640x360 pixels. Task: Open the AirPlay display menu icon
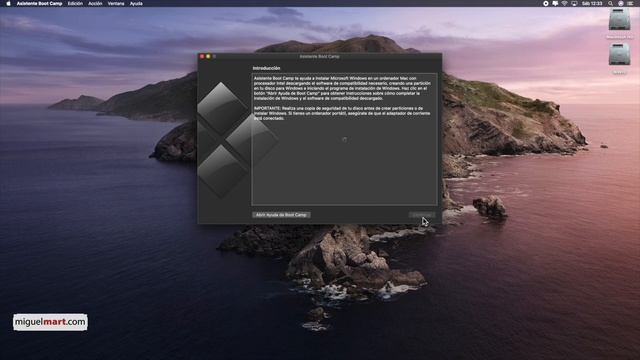[574, 3]
